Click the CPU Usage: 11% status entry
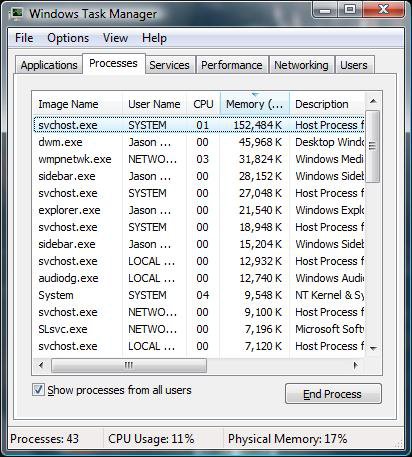412x457 pixels. click(151, 438)
